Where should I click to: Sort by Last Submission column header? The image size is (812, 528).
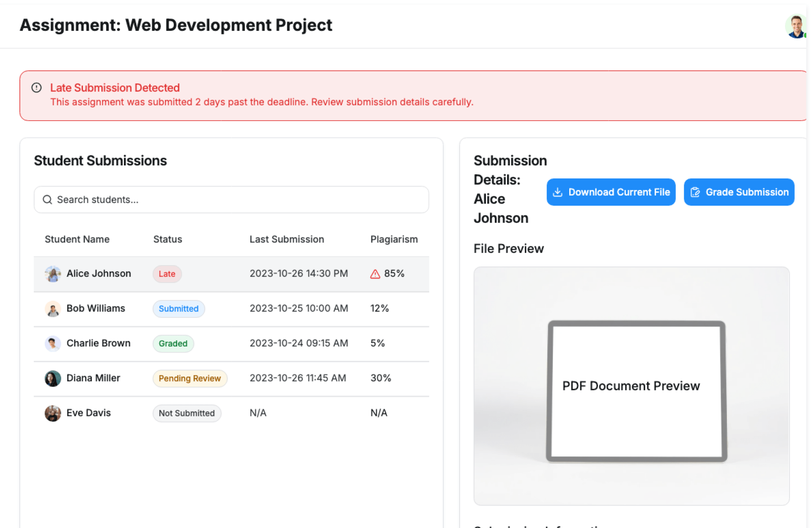(286, 239)
